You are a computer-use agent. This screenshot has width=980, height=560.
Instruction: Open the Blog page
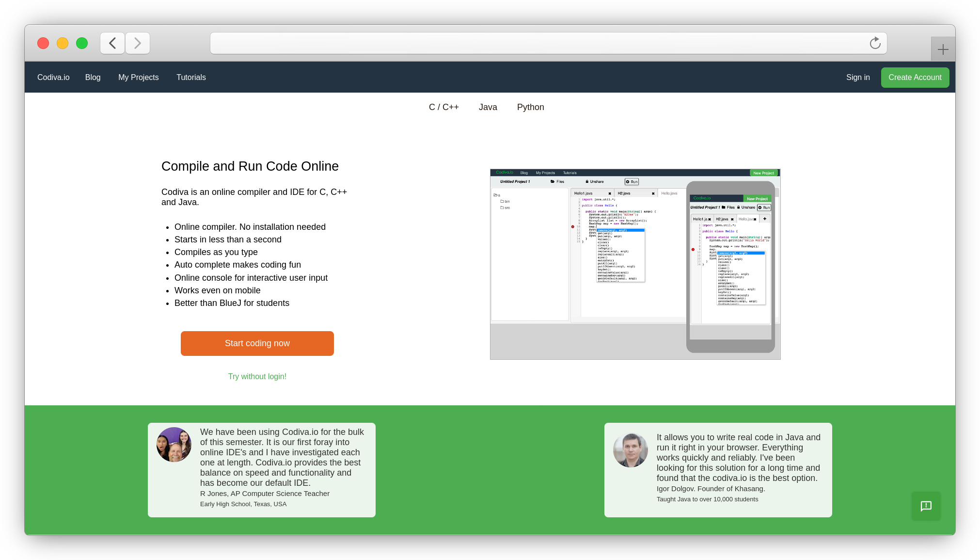(93, 77)
